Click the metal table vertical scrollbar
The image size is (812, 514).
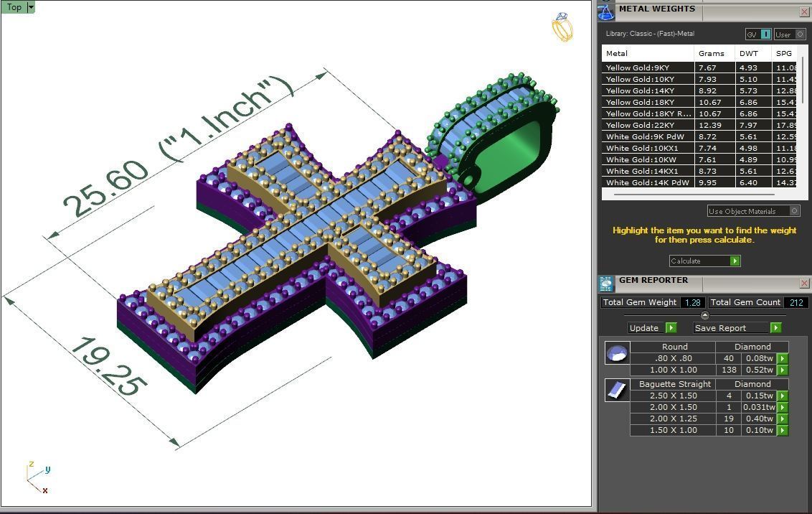coord(803,80)
